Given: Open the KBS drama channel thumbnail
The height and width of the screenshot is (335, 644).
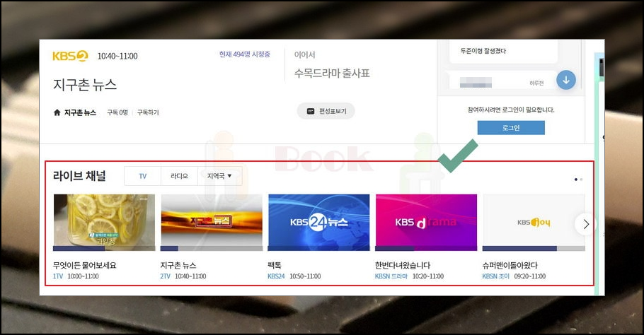Looking at the screenshot, I should click(426, 221).
